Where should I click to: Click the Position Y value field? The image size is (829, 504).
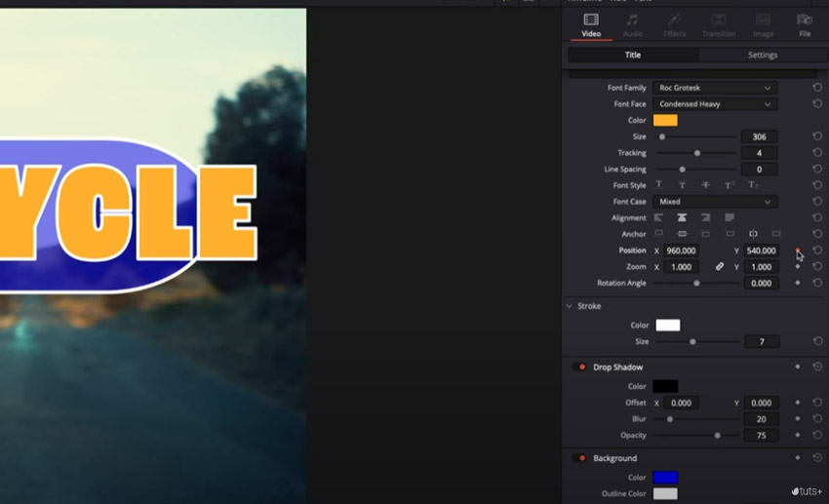(762, 251)
